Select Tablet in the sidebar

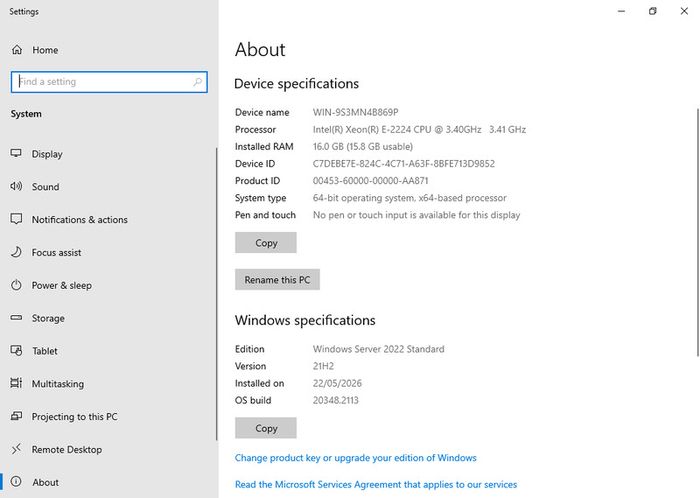click(108, 351)
